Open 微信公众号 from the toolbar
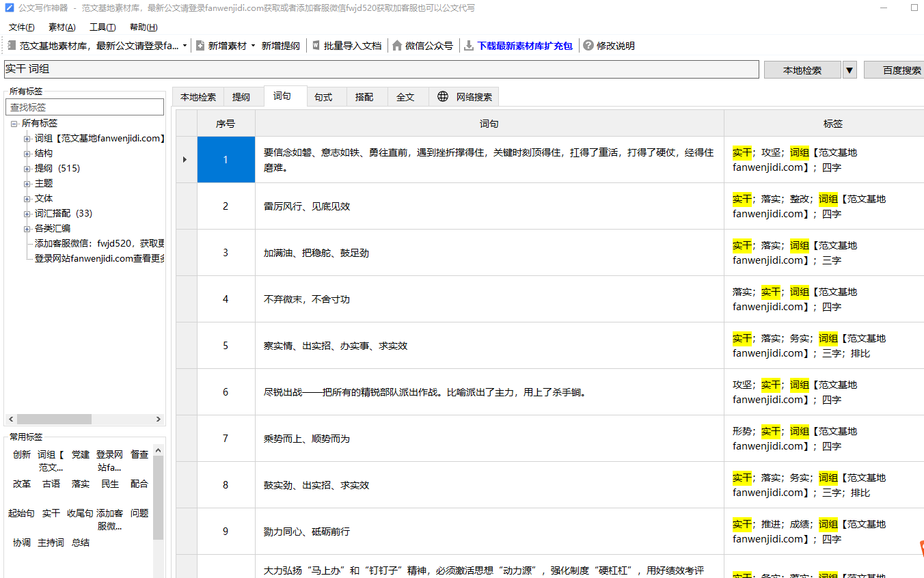The height and width of the screenshot is (578, 924). click(423, 46)
